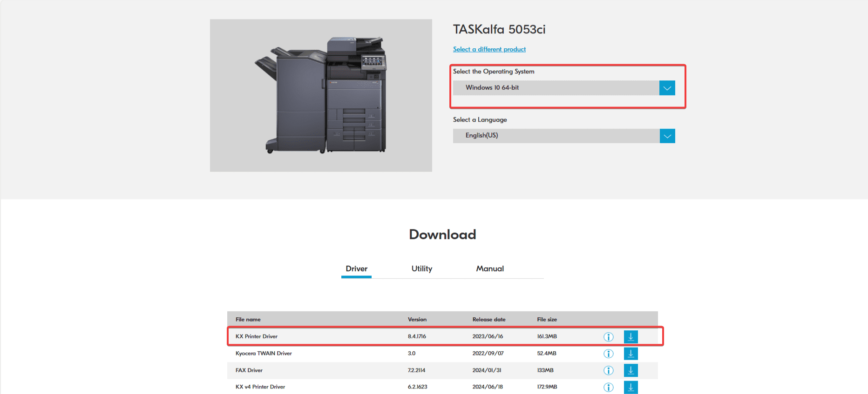Show info for Kyocera TWAIN Driver
This screenshot has width=868, height=394.
(608, 354)
